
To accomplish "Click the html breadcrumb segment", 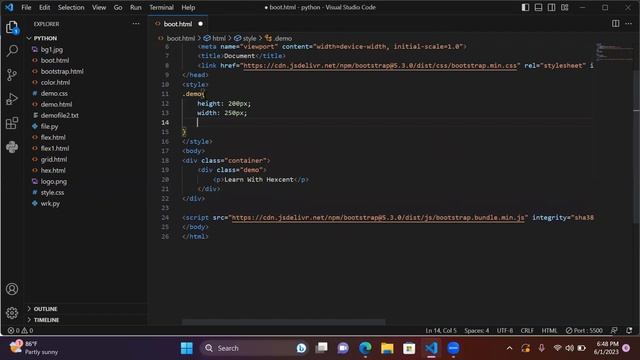I will coord(215,38).
